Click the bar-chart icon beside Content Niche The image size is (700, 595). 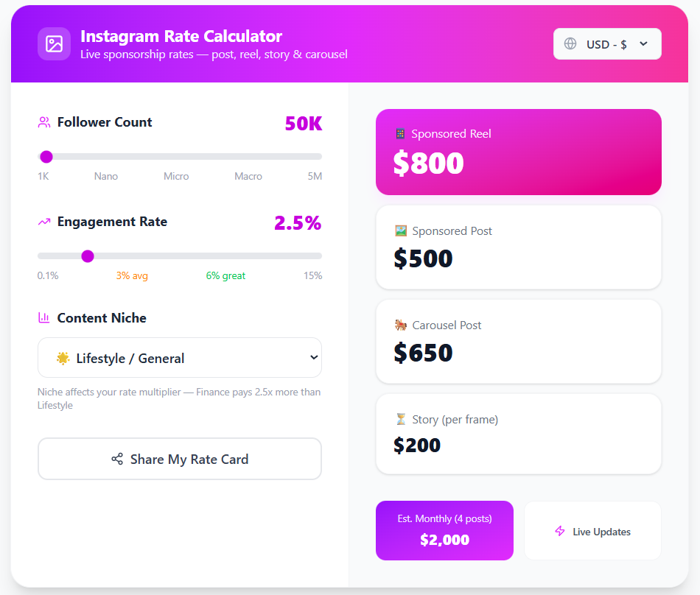pyautogui.click(x=43, y=318)
